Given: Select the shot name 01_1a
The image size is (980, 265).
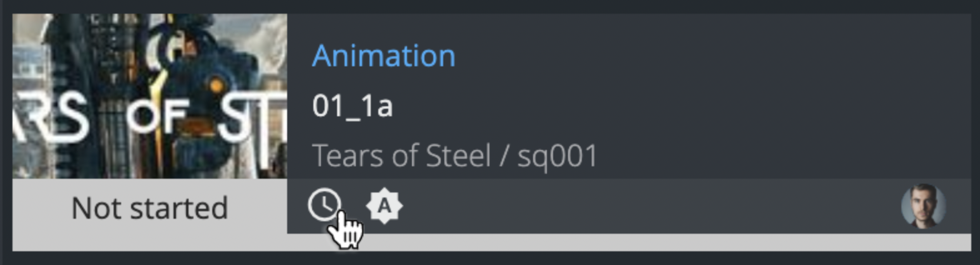Looking at the screenshot, I should click(352, 106).
